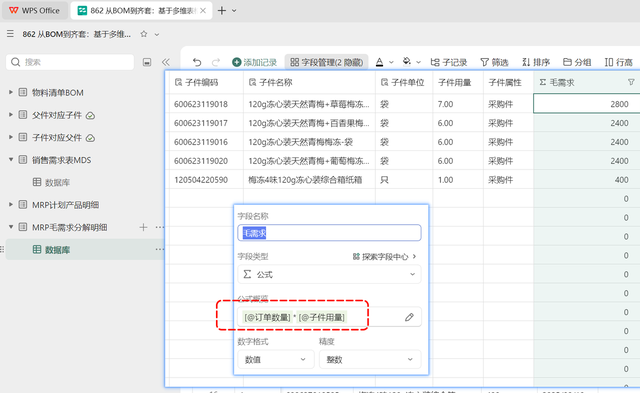Viewport: 640px width, 393px height.
Task: Click the fill color bucket icon
Action: (407, 62)
